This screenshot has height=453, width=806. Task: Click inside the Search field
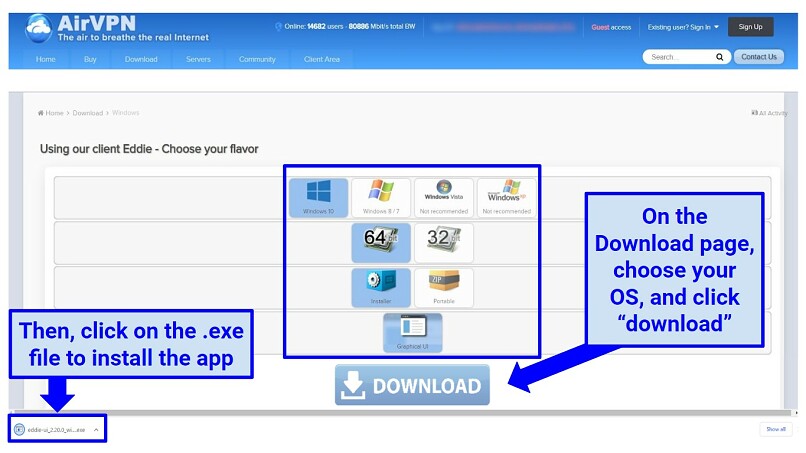(x=680, y=57)
